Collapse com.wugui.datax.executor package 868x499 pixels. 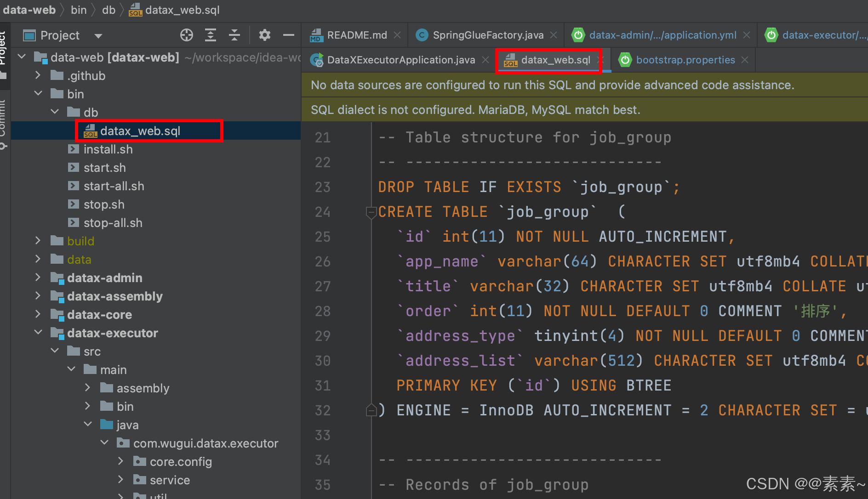104,443
